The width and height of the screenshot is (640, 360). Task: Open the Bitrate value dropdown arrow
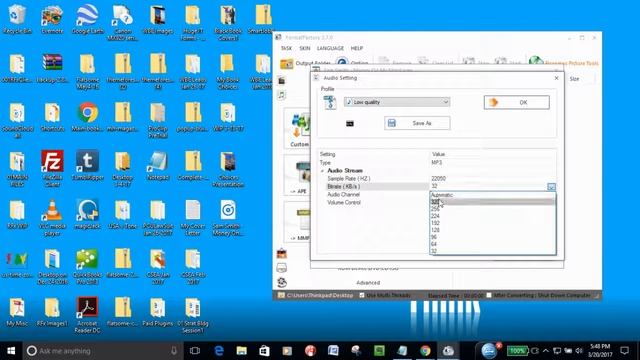click(551, 187)
